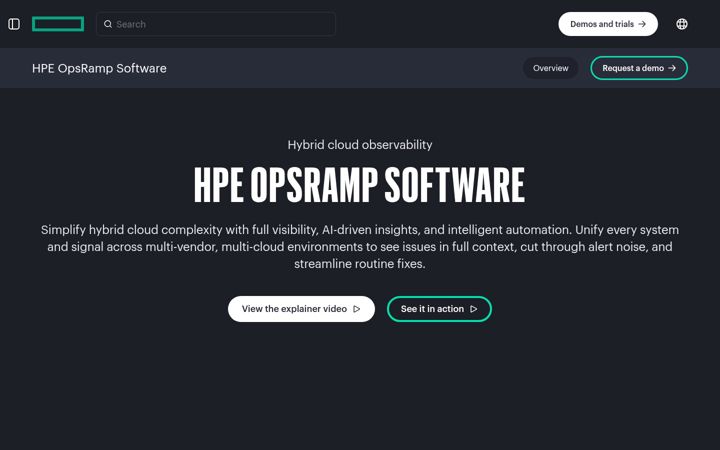Click the HPE OPSRAMP SOFTWARE headline
The width and height of the screenshot is (720, 450).
[x=360, y=185]
